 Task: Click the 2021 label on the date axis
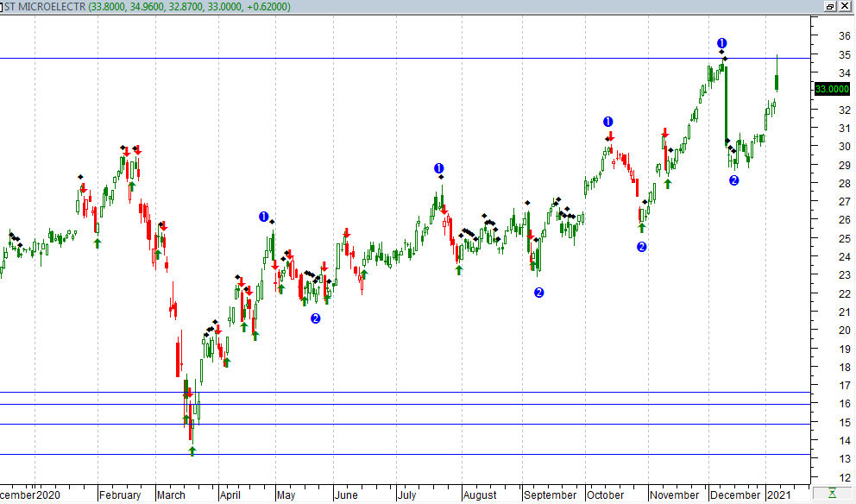click(778, 495)
